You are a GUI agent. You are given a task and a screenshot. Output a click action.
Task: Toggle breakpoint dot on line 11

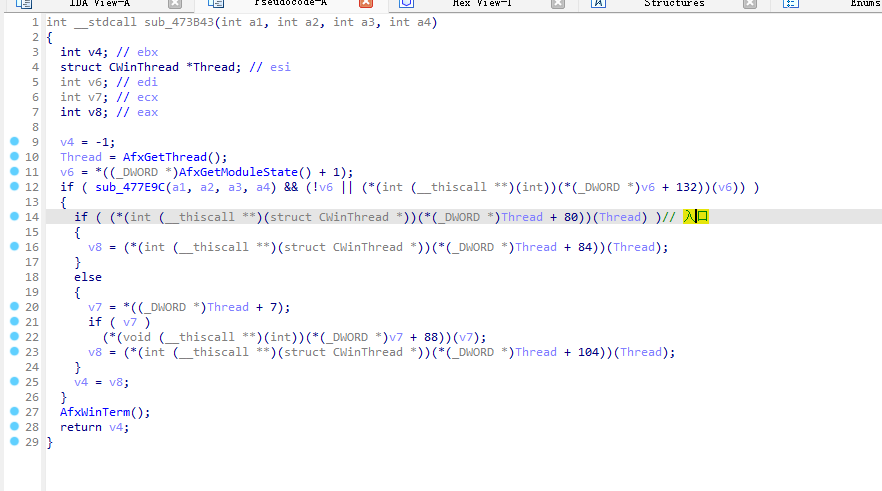pyautogui.click(x=15, y=172)
